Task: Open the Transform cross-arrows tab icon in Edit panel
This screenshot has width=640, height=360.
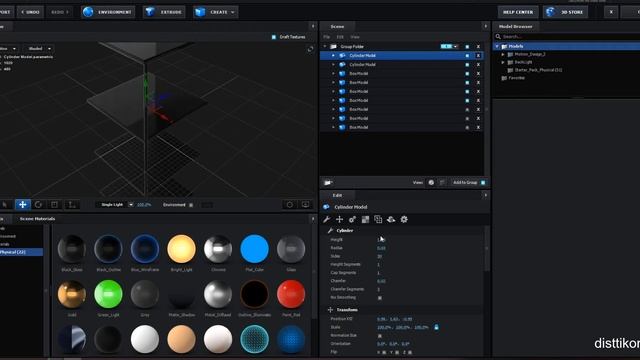Action: (x=339, y=220)
